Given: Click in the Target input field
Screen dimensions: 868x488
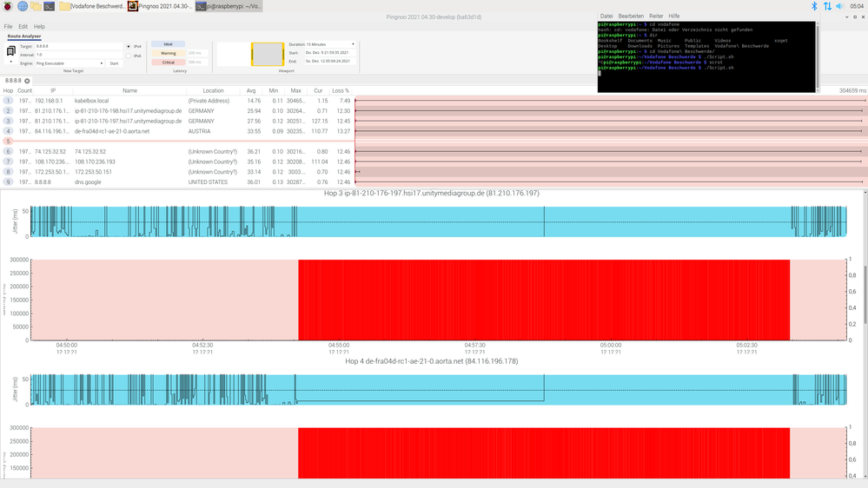Looking at the screenshot, I should pos(78,47).
